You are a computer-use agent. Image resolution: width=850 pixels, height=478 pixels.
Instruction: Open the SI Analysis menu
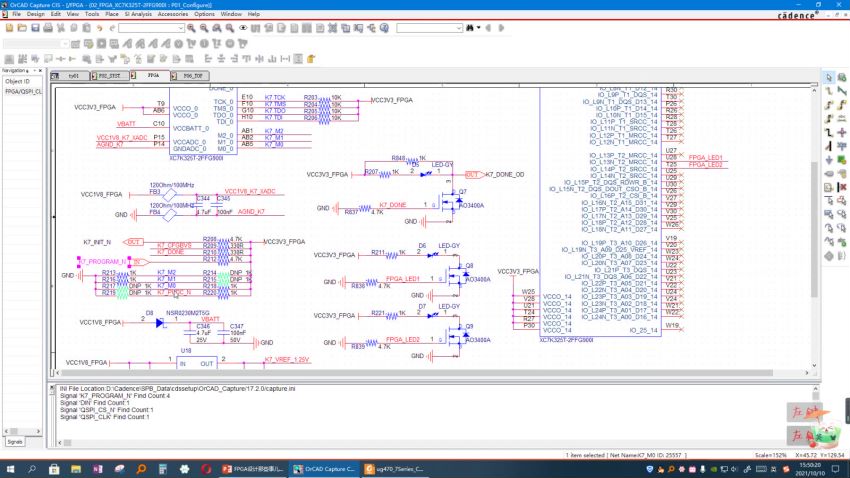pos(139,14)
